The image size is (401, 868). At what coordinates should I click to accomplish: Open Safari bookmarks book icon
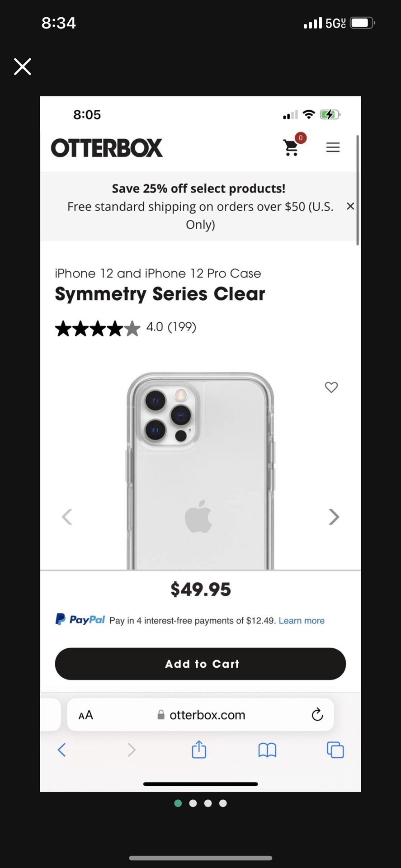coord(267,750)
